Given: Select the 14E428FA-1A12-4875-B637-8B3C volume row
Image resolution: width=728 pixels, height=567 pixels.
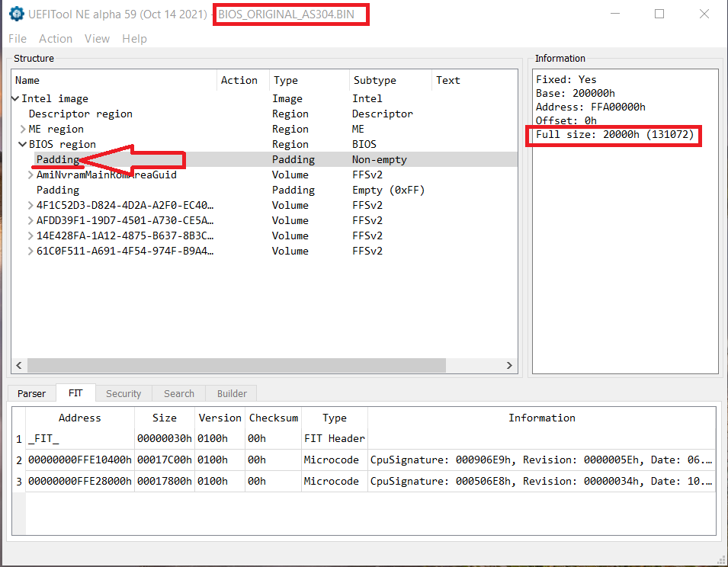Looking at the screenshot, I should click(x=265, y=235).
